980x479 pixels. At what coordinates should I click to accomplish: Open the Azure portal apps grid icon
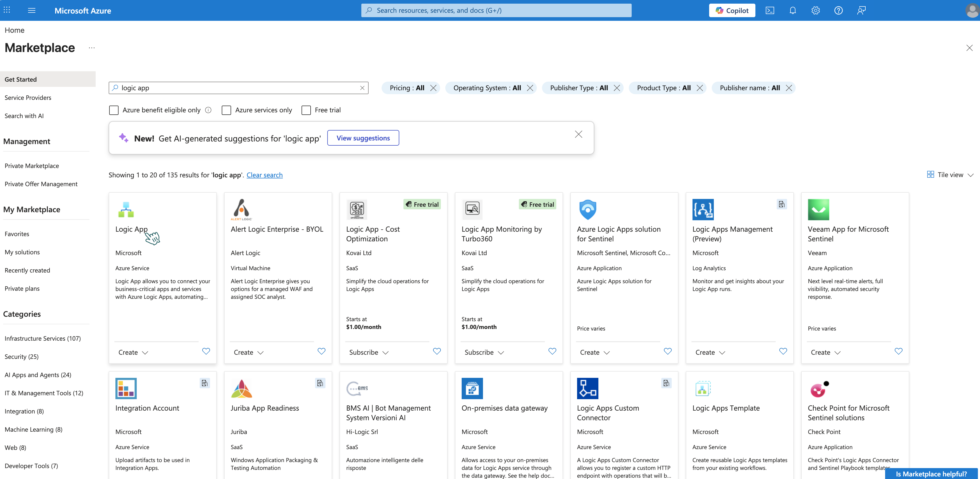(7, 10)
